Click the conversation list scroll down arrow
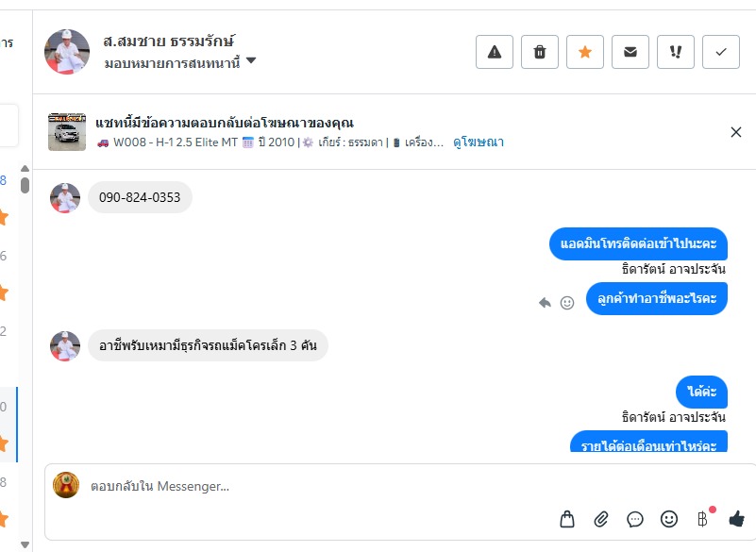Viewport: 756px width, 552px height. click(25, 544)
